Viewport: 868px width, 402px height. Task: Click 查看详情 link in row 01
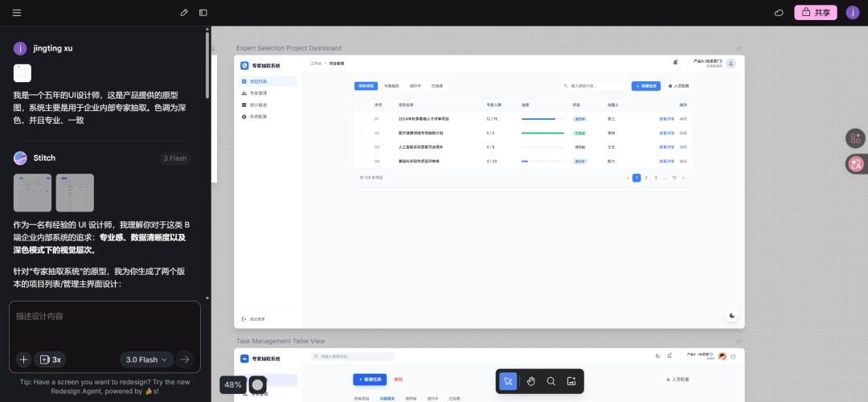pos(666,119)
